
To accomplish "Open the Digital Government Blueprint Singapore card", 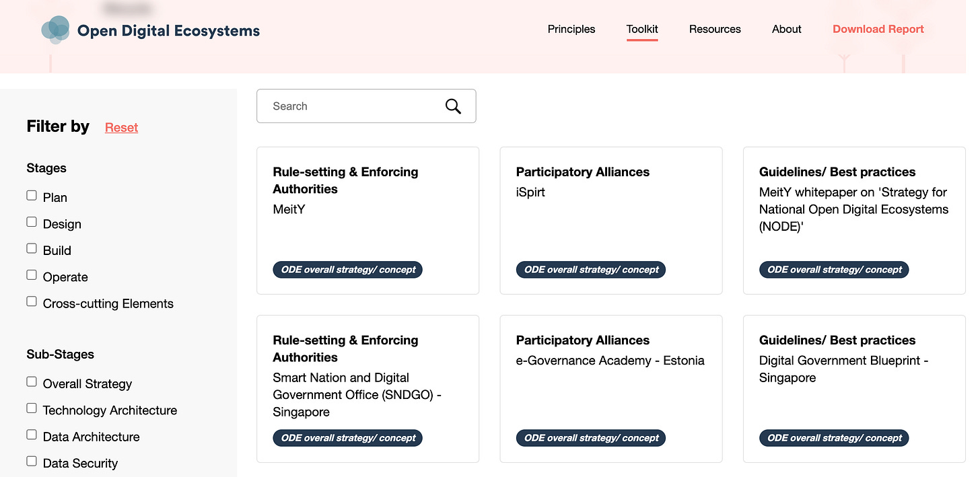I will tap(854, 389).
